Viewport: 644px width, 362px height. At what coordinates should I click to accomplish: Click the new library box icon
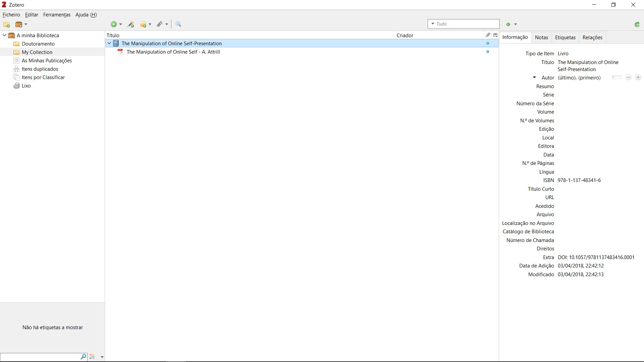point(19,24)
